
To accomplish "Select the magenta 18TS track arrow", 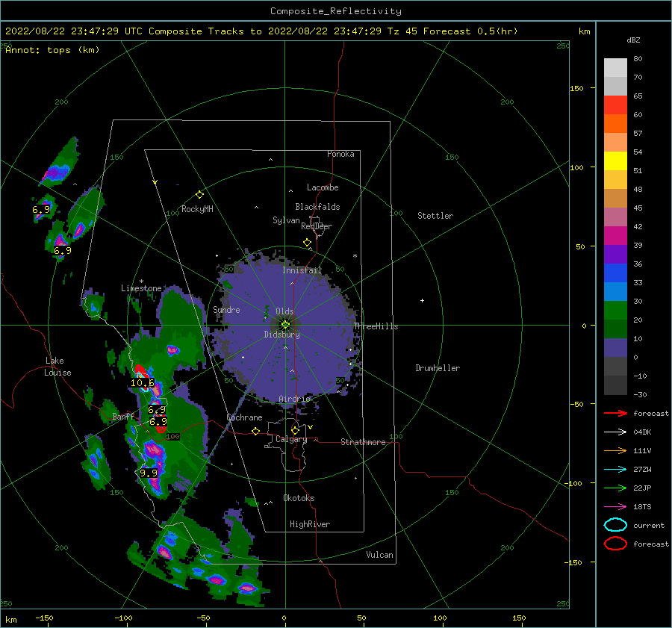I will (615, 507).
